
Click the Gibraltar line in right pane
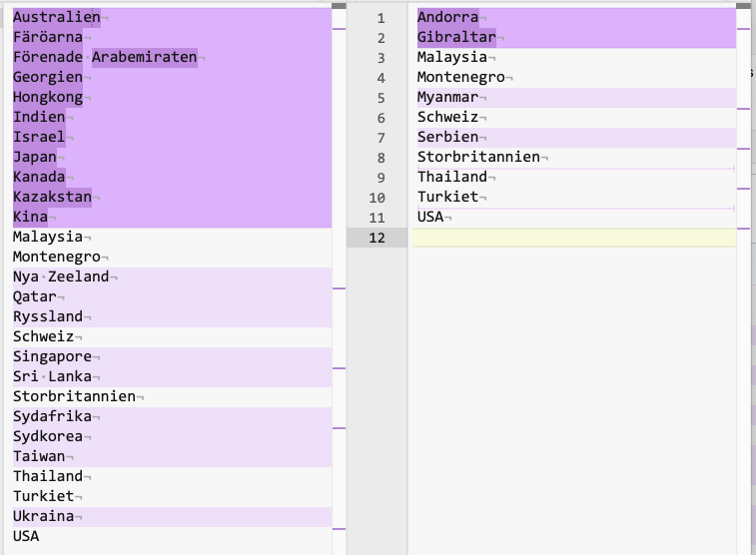(x=455, y=38)
